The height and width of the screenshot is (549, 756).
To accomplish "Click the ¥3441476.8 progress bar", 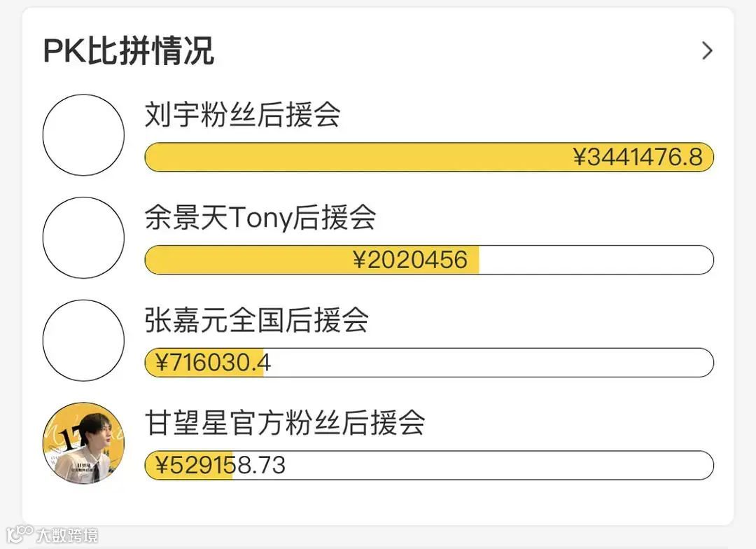I will click(429, 158).
